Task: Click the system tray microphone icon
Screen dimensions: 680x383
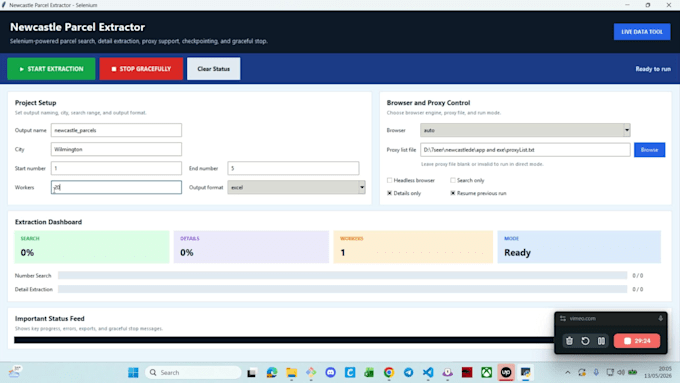Action: click(x=596, y=373)
